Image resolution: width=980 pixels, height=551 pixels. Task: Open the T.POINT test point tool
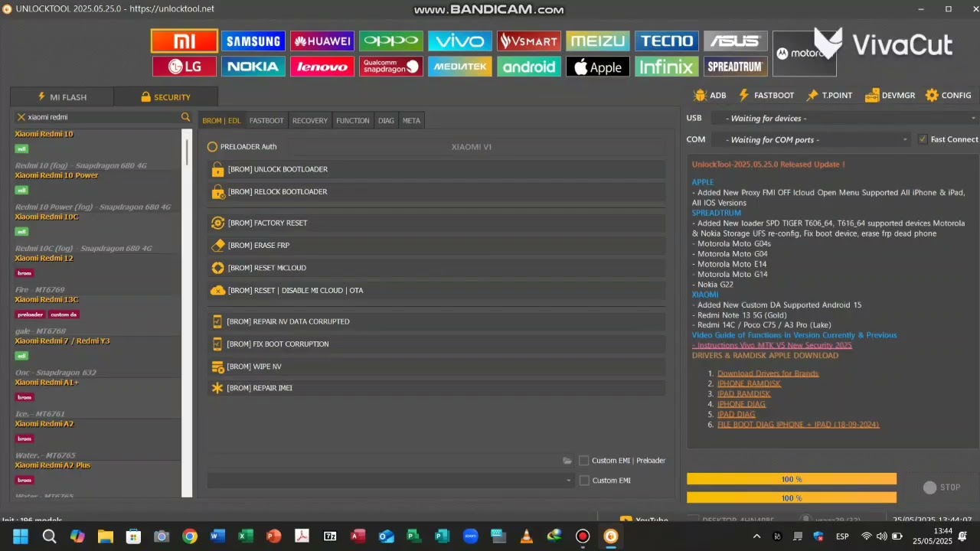829,96
